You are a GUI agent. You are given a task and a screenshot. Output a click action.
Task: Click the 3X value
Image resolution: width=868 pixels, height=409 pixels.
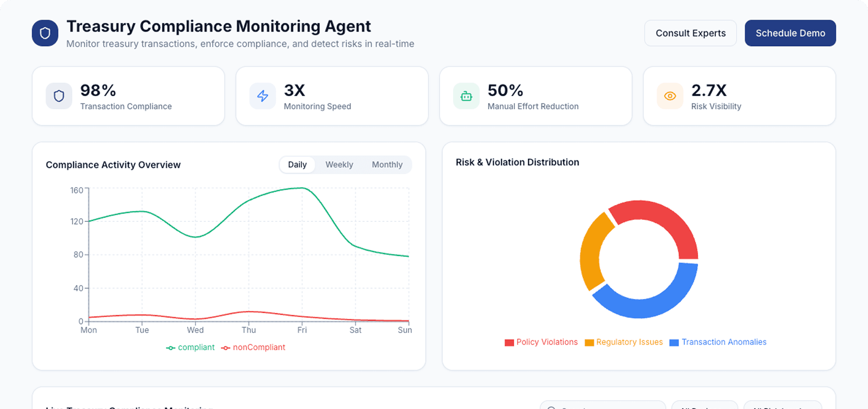pyautogui.click(x=294, y=90)
